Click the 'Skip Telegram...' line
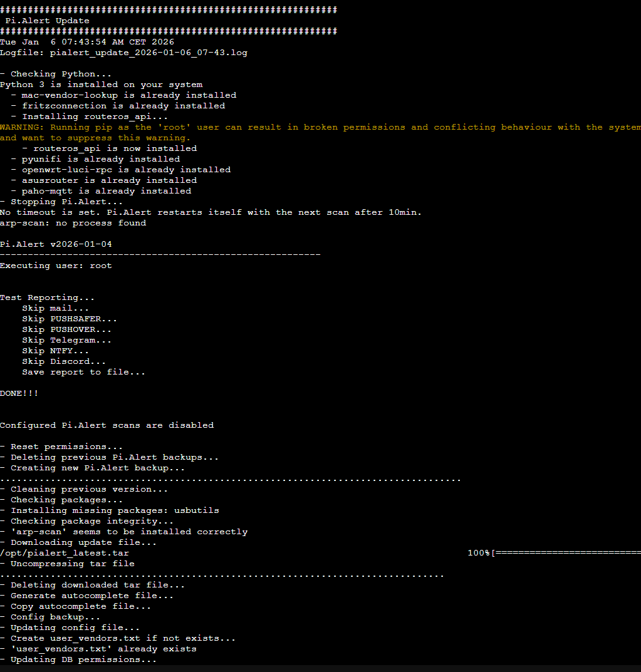Viewport: 641px width, 672px height. pyautogui.click(x=66, y=340)
